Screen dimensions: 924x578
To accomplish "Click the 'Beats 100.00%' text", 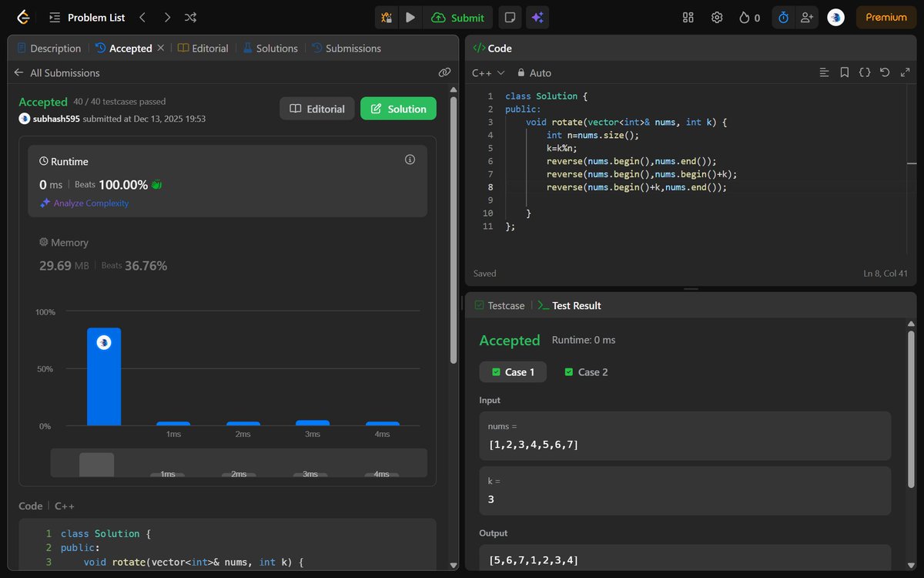I will coord(112,185).
